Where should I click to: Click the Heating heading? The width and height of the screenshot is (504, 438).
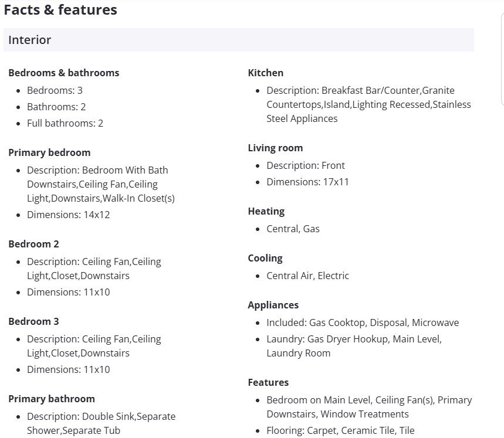click(266, 211)
